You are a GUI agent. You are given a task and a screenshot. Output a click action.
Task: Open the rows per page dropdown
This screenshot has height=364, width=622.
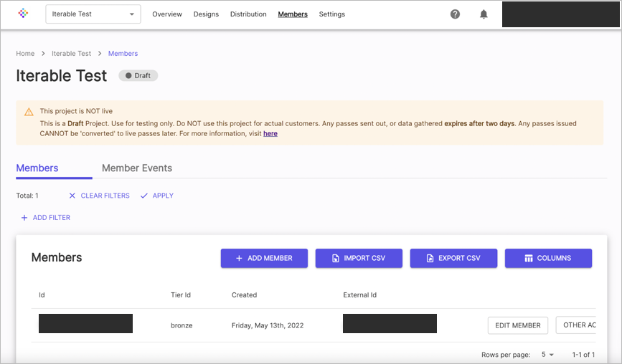pyautogui.click(x=547, y=355)
